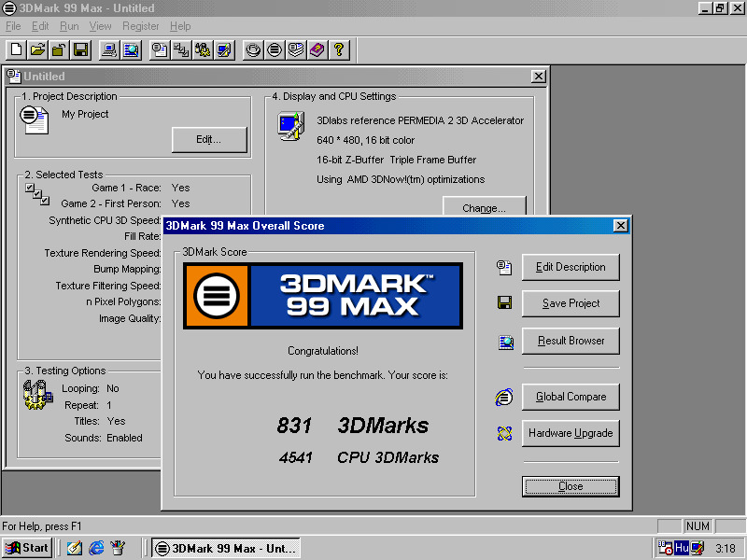
Task: Click 3DMark 99 Max taskbar button
Action: click(x=226, y=548)
